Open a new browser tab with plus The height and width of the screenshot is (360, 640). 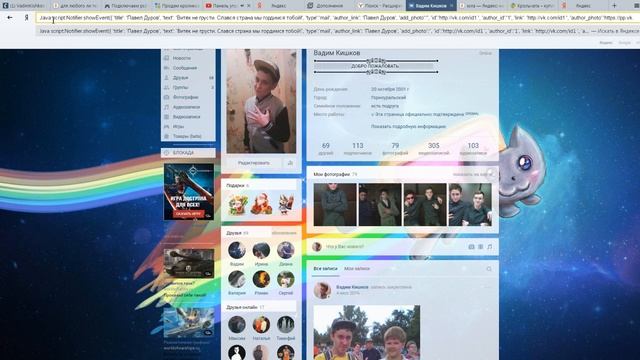(x=614, y=6)
